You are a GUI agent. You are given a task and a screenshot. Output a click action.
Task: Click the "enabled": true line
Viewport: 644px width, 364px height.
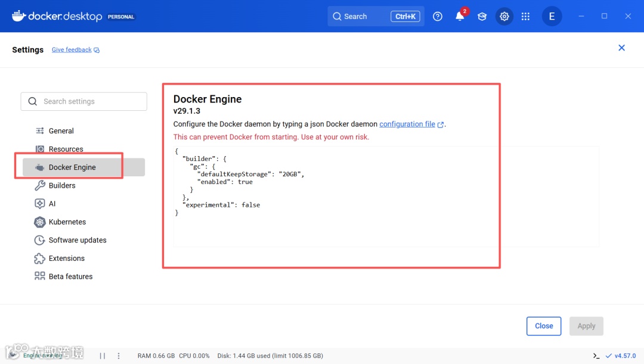[x=225, y=182]
